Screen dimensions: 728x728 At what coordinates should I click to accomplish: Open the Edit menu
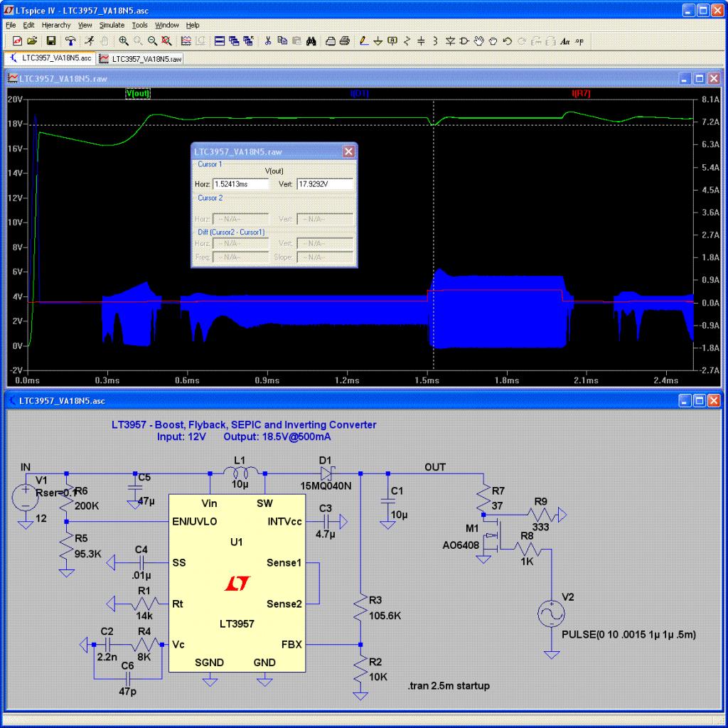point(28,25)
